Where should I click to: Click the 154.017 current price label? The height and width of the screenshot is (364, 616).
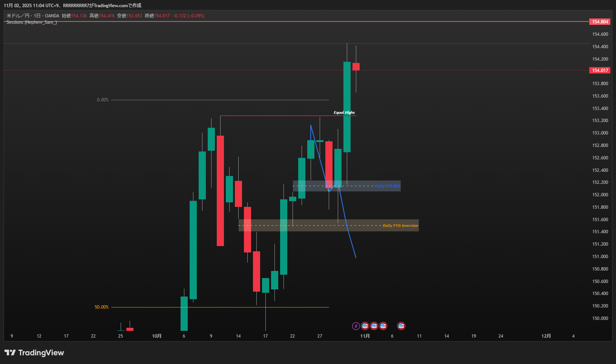599,70
